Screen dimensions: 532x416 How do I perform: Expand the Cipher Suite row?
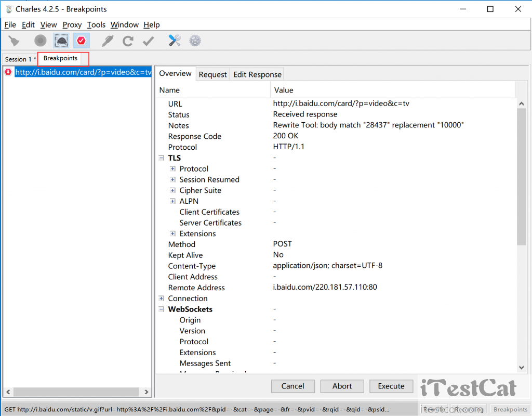point(172,190)
